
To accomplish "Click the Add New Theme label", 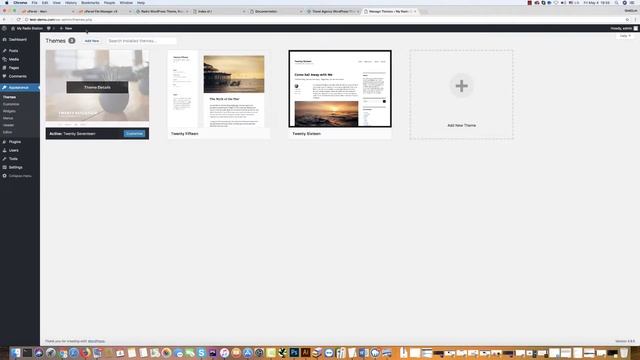I will [462, 125].
